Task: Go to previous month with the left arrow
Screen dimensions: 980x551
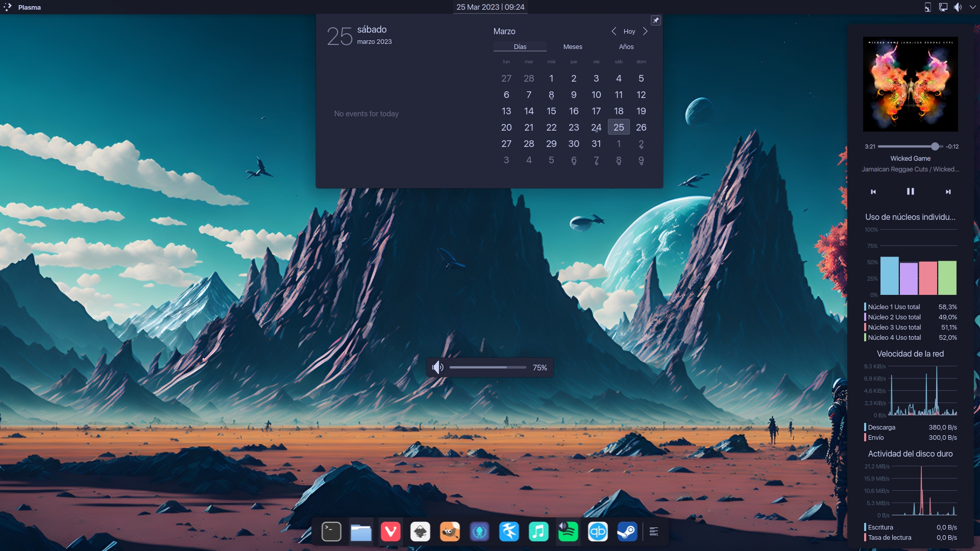Action: (x=614, y=31)
